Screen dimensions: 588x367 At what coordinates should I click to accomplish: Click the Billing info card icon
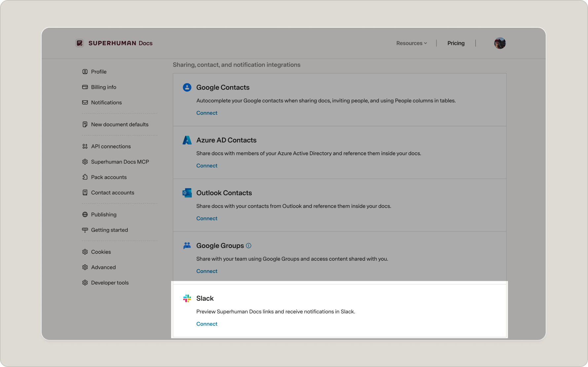[x=85, y=87]
